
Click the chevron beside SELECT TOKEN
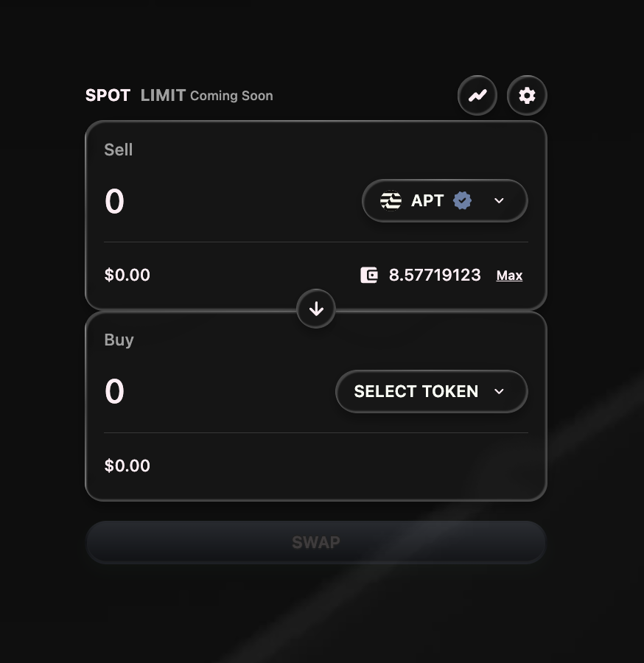[499, 391]
